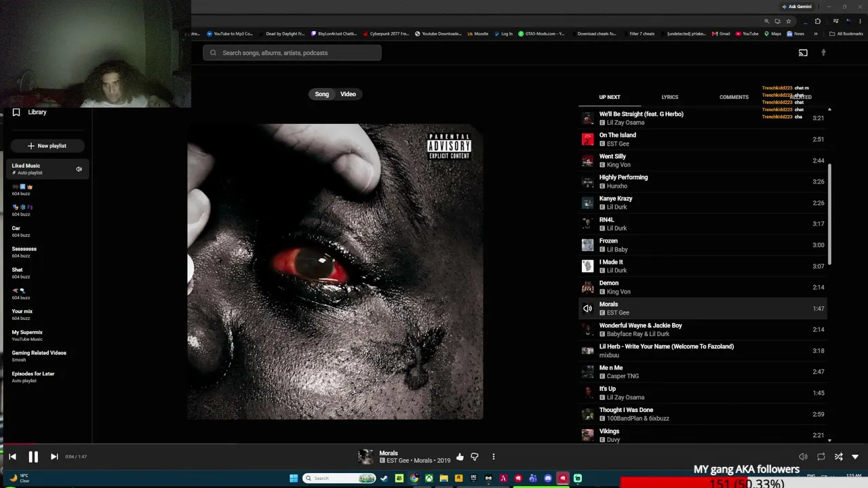Open the LYRICS tab
This screenshot has height=488, width=868.
point(670,97)
